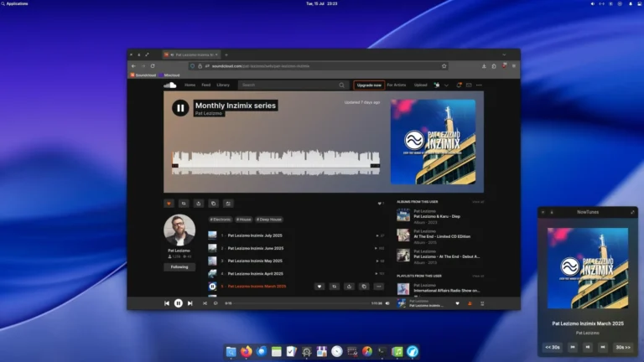Select the Deep House tag

pyautogui.click(x=269, y=220)
